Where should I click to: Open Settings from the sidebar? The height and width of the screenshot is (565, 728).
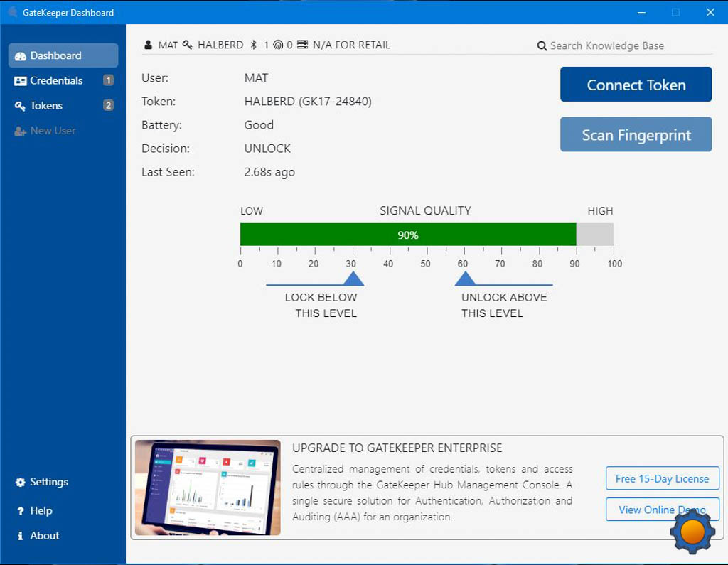pyautogui.click(x=48, y=482)
